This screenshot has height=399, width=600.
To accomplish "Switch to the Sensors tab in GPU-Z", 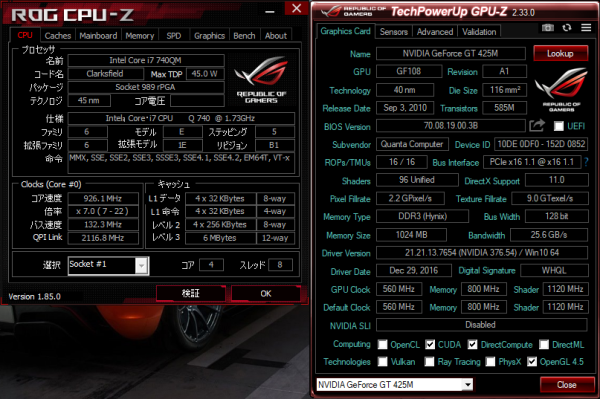I will coord(393,32).
